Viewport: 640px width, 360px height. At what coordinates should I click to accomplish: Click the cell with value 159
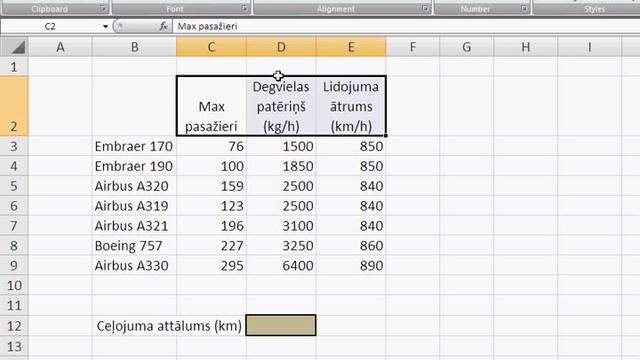coord(211,186)
